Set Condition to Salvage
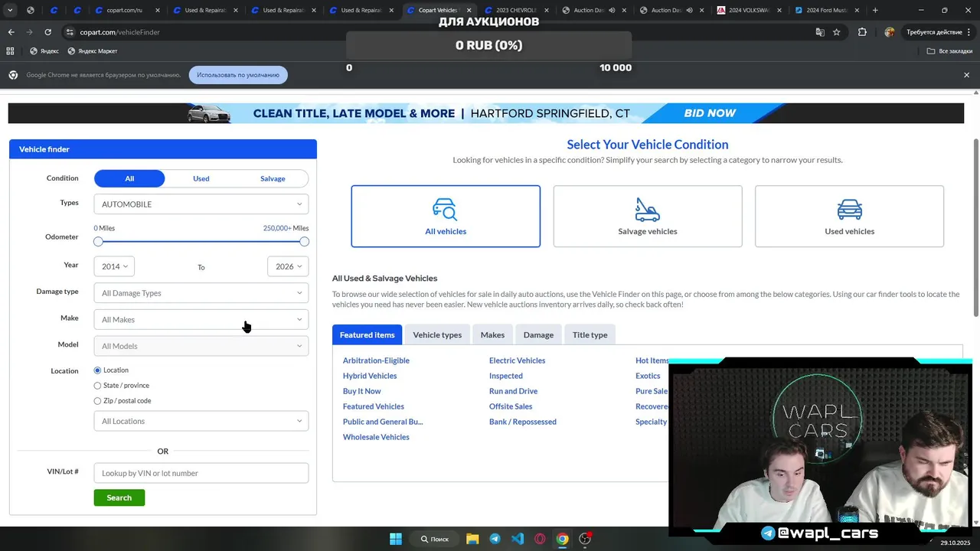This screenshot has width=980, height=551. point(273,178)
